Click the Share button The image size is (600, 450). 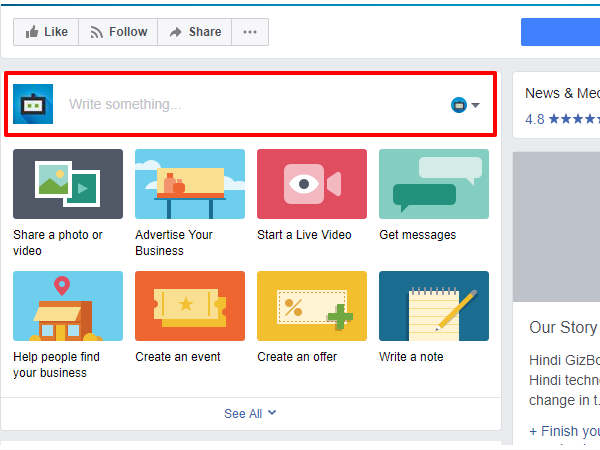(x=194, y=32)
